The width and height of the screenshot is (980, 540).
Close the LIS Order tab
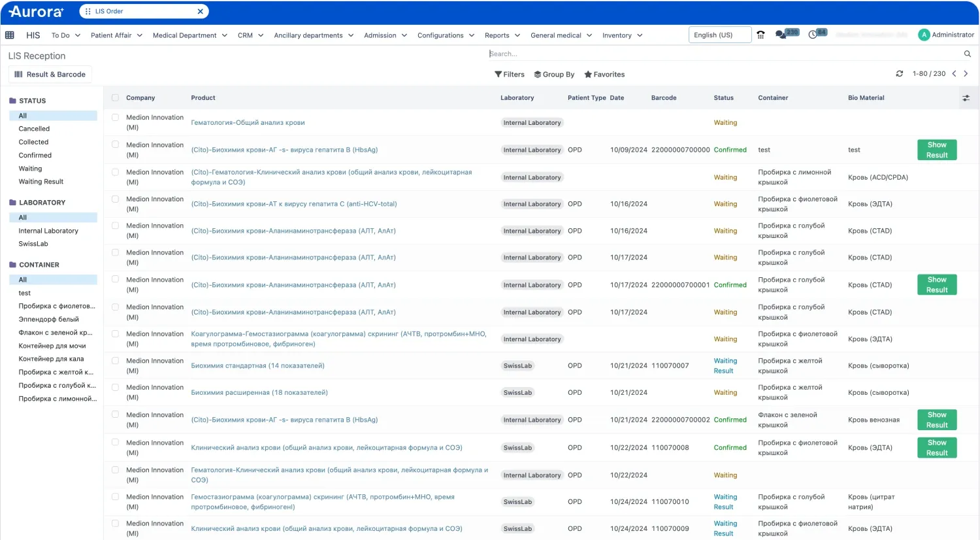click(200, 11)
